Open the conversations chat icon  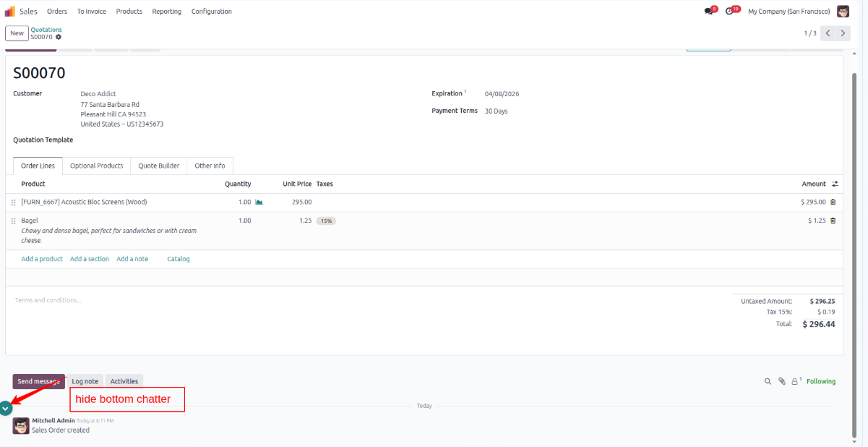click(x=708, y=12)
